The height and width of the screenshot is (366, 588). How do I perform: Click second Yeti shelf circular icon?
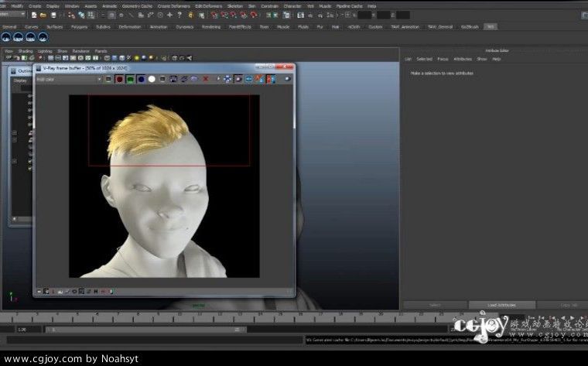tap(18, 37)
